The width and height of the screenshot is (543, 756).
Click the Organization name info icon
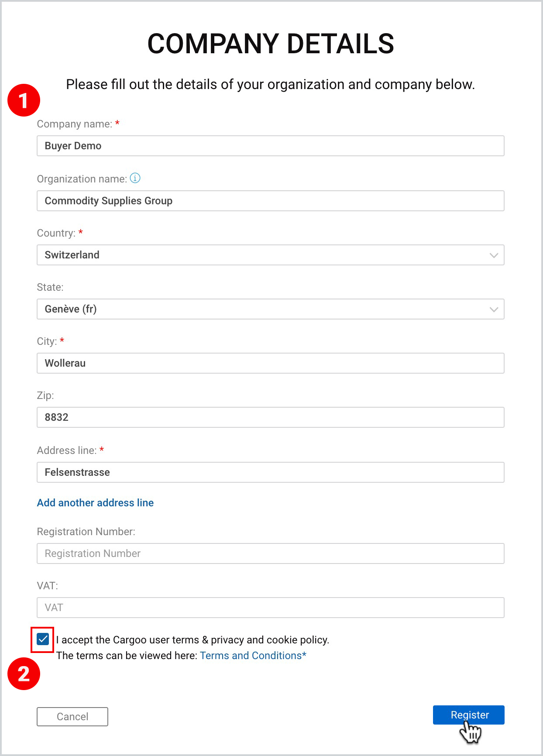coord(135,178)
